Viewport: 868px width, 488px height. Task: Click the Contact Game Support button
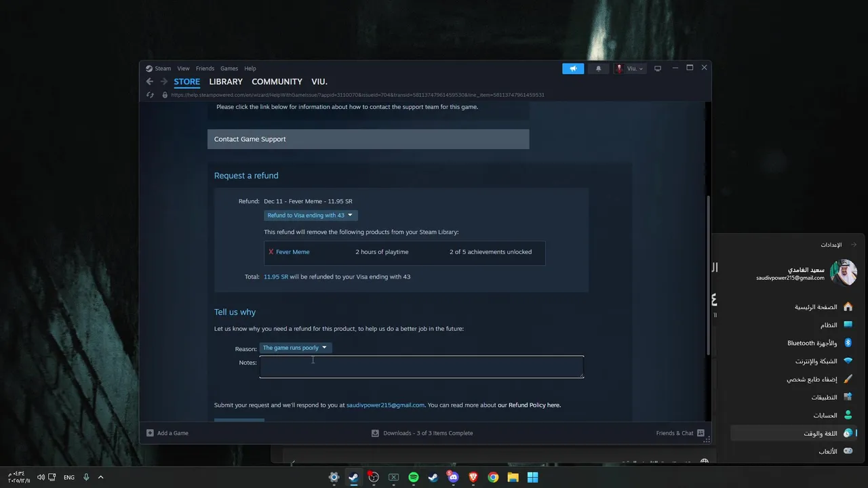pyautogui.click(x=368, y=139)
